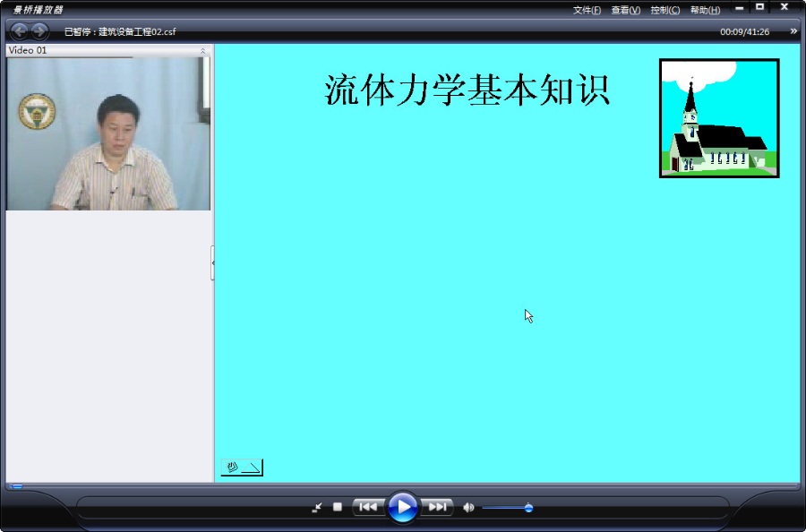The height and width of the screenshot is (532, 806).
Task: Click the volume slider handle
Action: (x=528, y=508)
